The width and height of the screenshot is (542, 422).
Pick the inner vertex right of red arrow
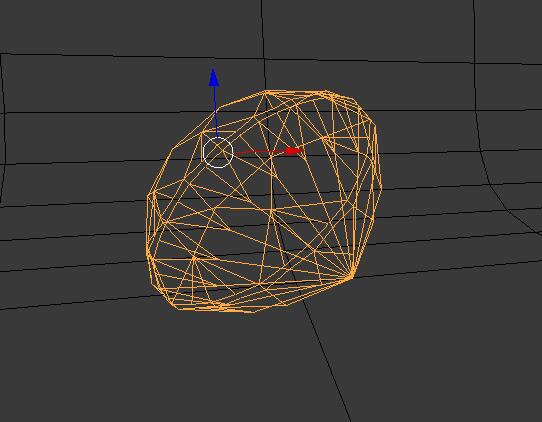point(323,138)
